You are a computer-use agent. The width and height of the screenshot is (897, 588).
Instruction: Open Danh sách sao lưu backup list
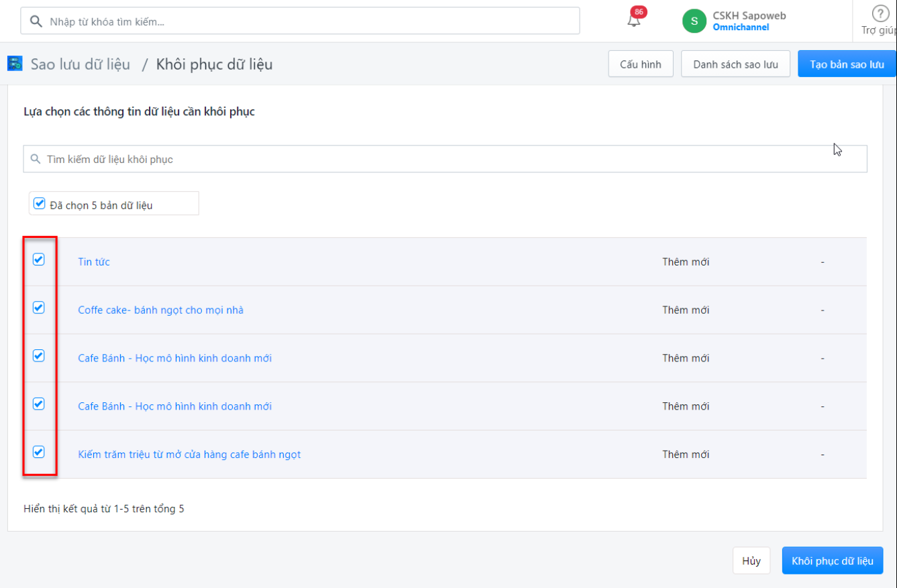(x=735, y=64)
